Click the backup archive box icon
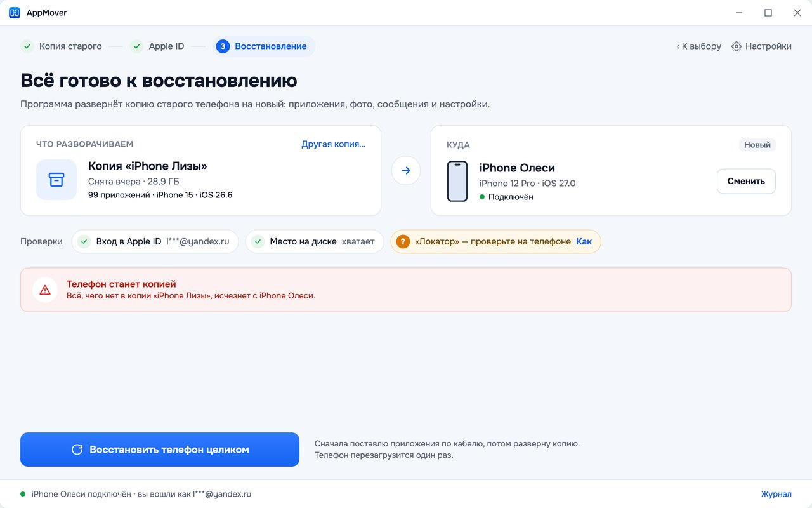Image resolution: width=812 pixels, height=508 pixels. tap(56, 180)
